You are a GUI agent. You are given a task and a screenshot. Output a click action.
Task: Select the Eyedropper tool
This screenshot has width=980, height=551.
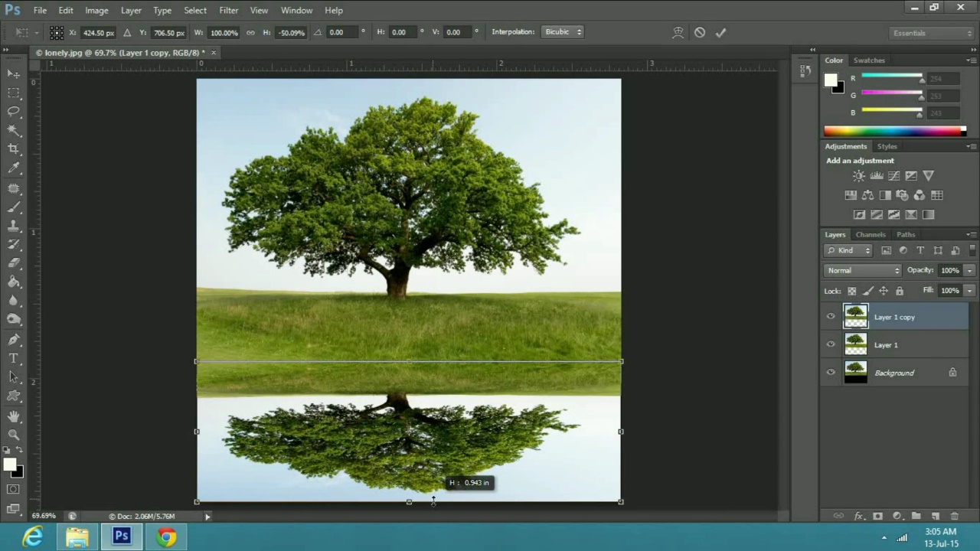pos(14,168)
